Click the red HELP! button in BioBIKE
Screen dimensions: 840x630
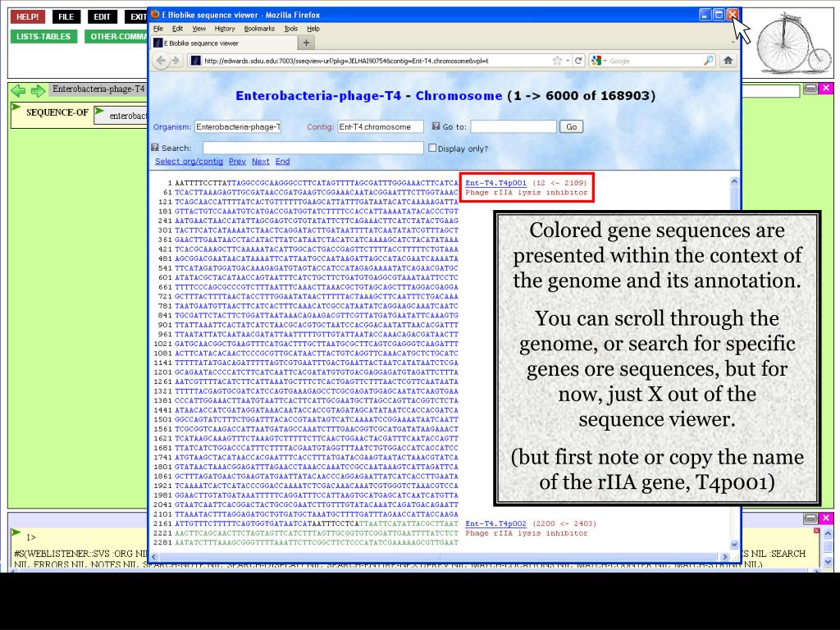click(x=27, y=16)
